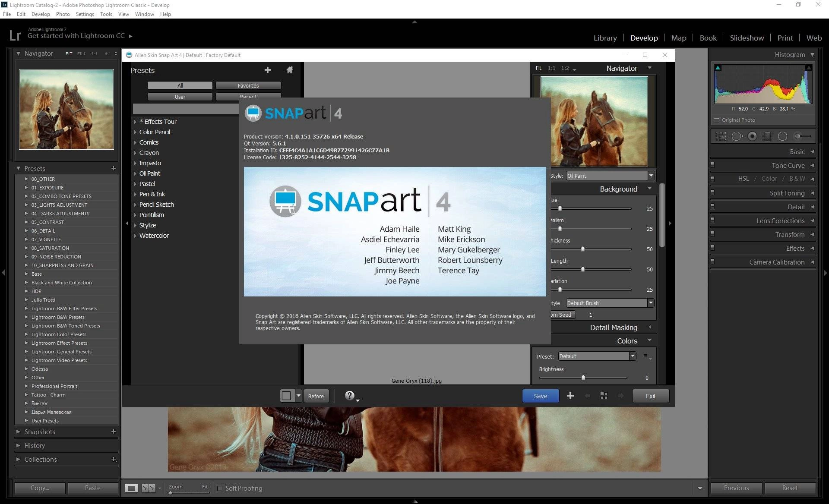Click the Lightroom Copy... button
The image size is (829, 504).
40,488
